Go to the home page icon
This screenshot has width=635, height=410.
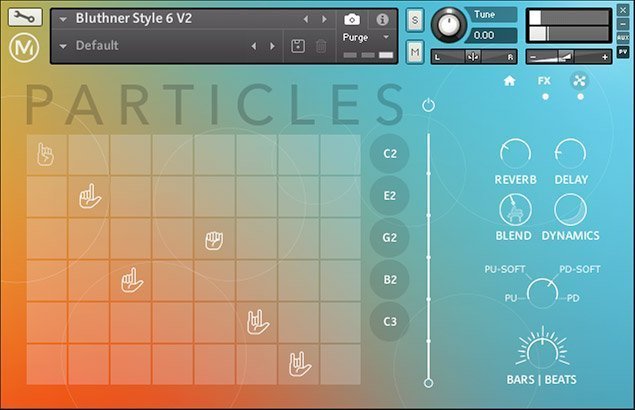point(509,81)
